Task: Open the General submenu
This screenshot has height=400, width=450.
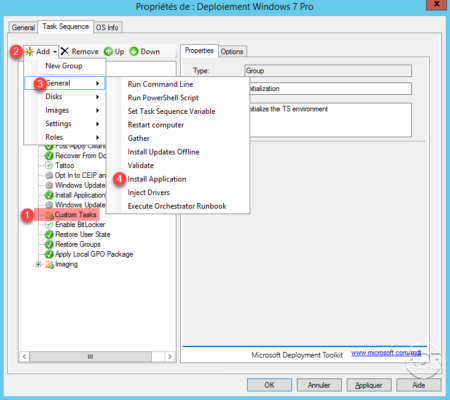Action: [x=65, y=83]
